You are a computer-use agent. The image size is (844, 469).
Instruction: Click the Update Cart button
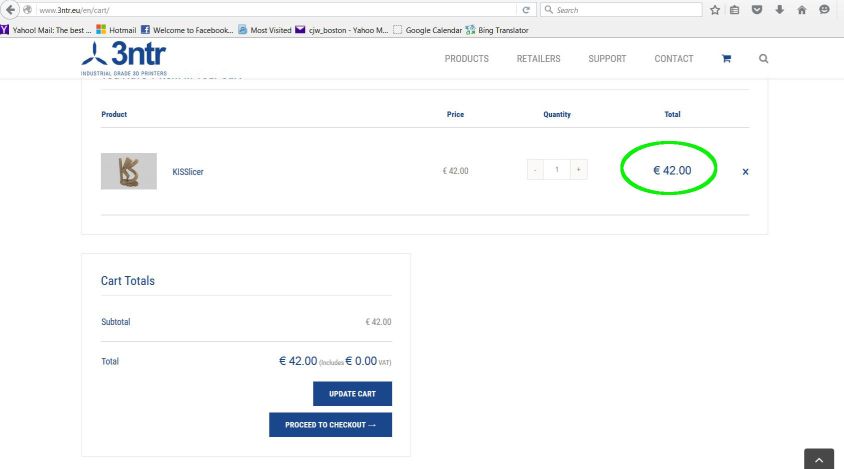pyautogui.click(x=353, y=394)
